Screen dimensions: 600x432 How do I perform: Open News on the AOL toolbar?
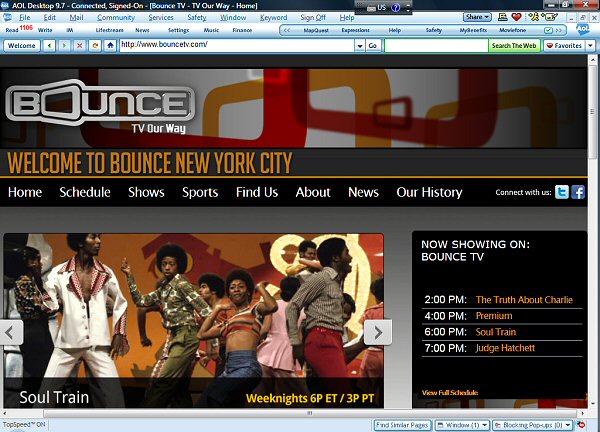(142, 30)
